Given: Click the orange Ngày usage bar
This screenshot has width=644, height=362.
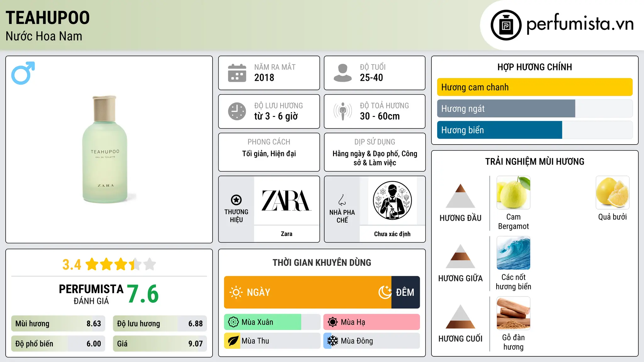Looking at the screenshot, I should [x=308, y=292].
